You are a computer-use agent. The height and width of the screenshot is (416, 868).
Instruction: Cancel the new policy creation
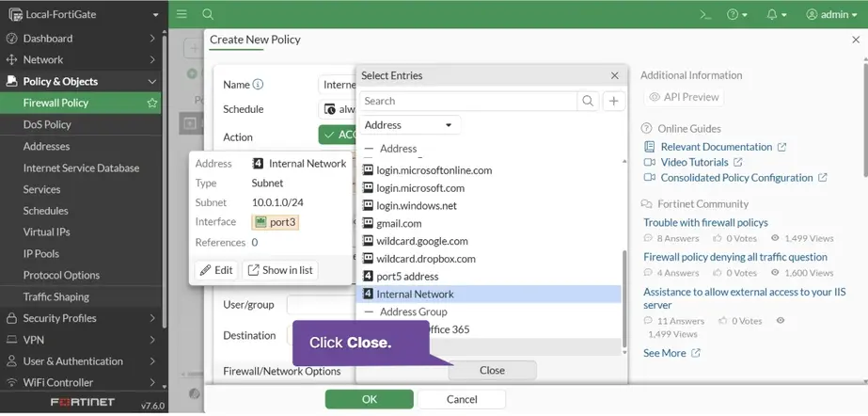(x=462, y=399)
